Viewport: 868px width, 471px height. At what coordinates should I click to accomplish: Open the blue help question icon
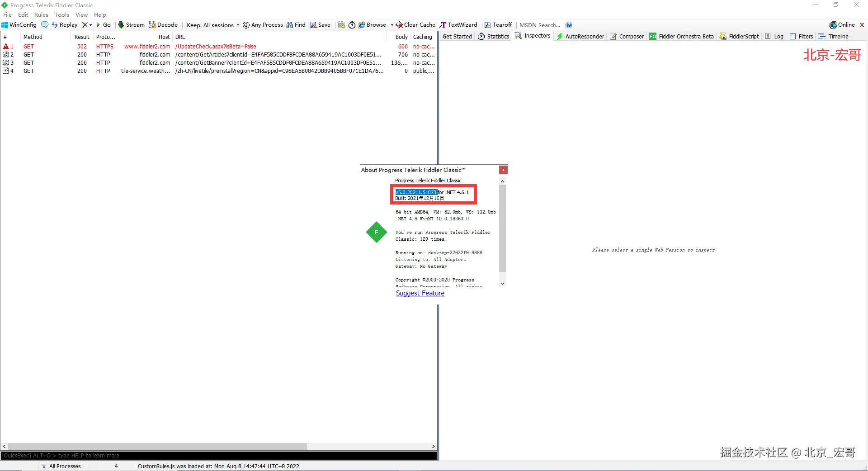569,25
